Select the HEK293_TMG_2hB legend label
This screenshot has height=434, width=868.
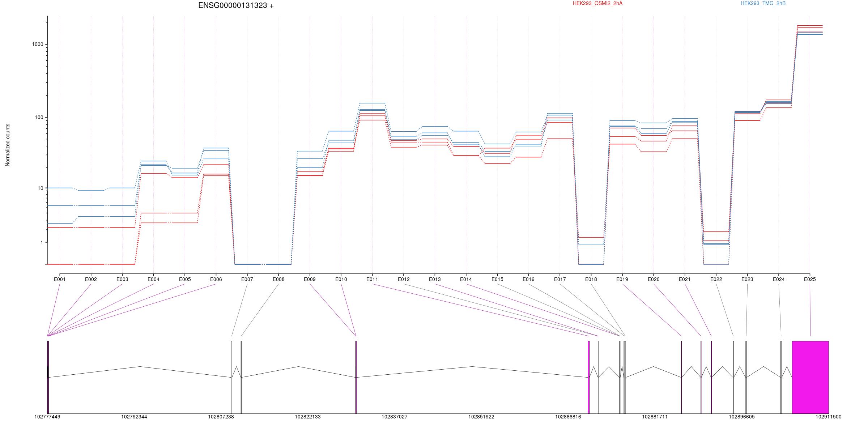click(763, 3)
